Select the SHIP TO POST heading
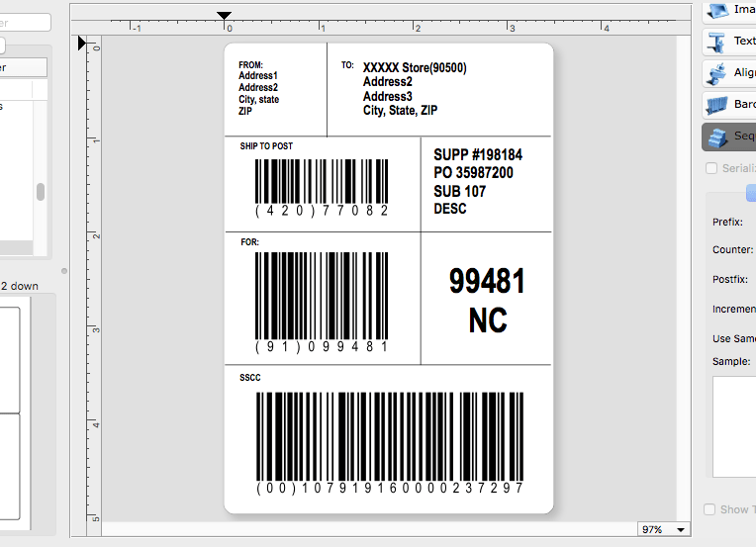Image resolution: width=756 pixels, height=547 pixels. [x=266, y=146]
